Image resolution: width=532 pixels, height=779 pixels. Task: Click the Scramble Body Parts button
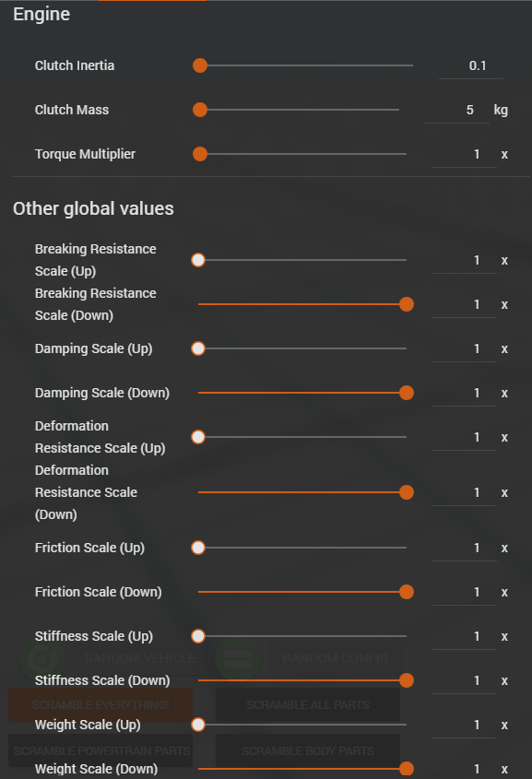308,750
